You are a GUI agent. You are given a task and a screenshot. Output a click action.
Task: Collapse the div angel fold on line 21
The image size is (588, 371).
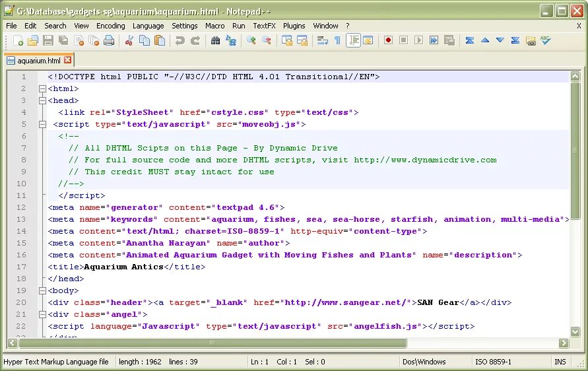pos(42,314)
